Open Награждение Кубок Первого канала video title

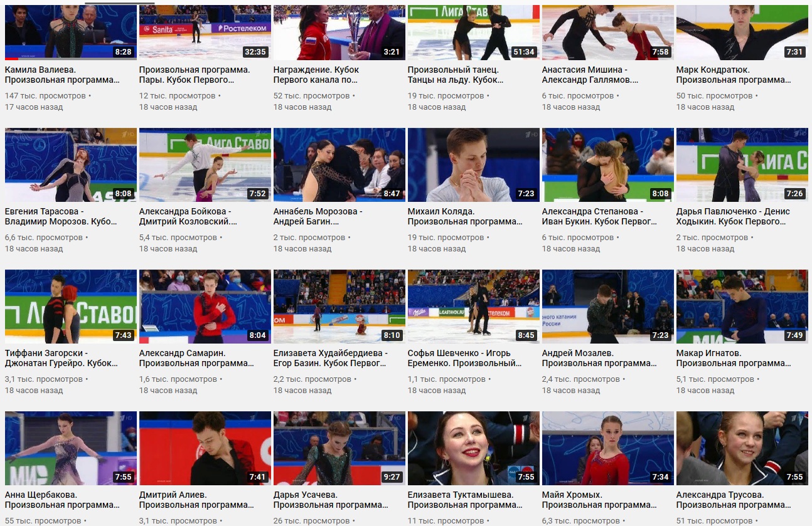[x=316, y=75]
